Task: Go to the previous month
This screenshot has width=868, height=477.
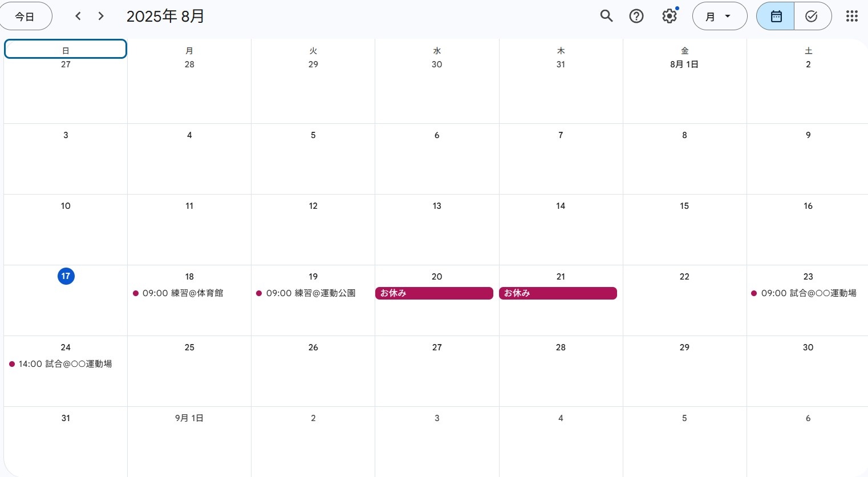Action: (78, 16)
